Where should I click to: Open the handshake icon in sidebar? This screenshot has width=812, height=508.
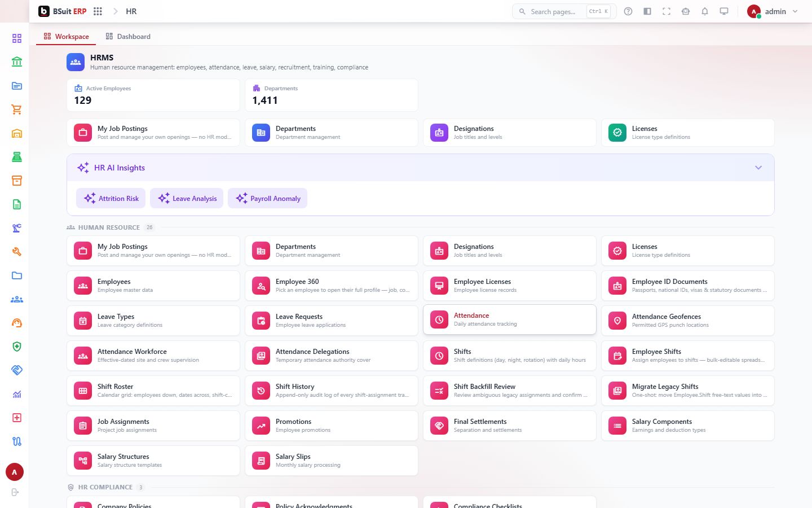17,370
